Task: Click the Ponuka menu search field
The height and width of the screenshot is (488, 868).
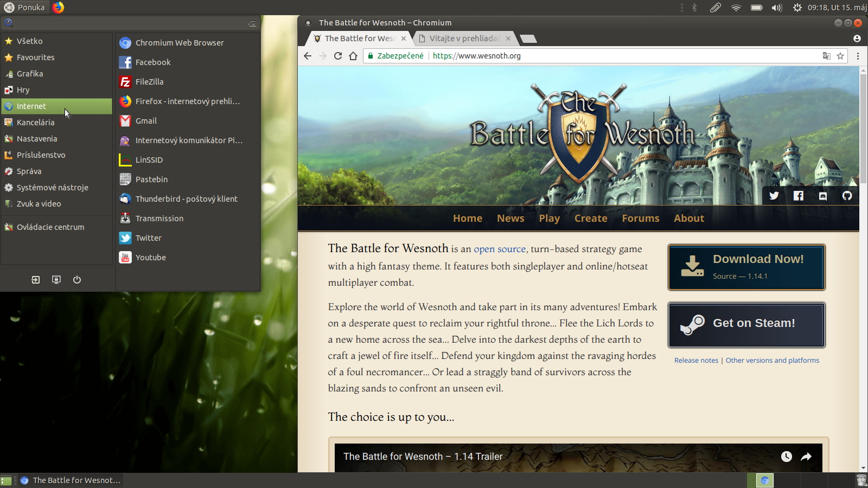Action: coord(130,23)
